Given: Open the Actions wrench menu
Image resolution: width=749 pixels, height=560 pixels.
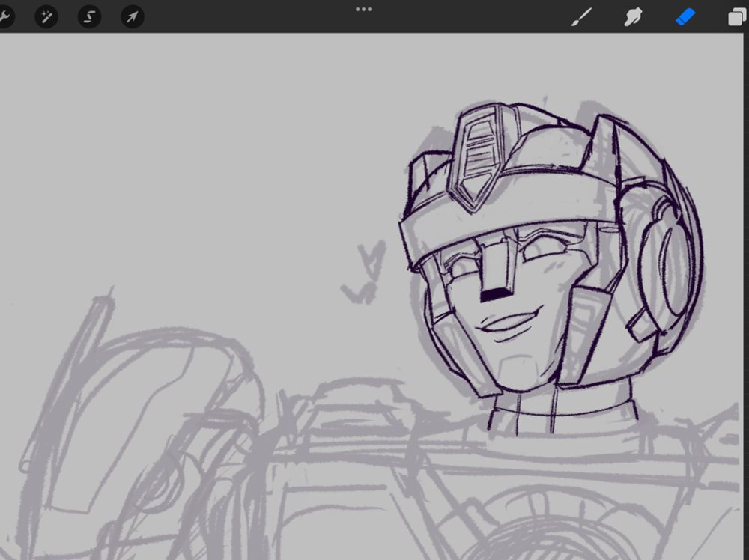Looking at the screenshot, I should click(4, 17).
